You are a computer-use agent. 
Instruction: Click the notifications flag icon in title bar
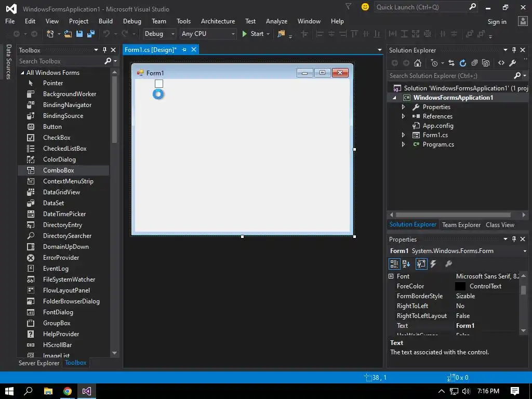click(x=348, y=6)
